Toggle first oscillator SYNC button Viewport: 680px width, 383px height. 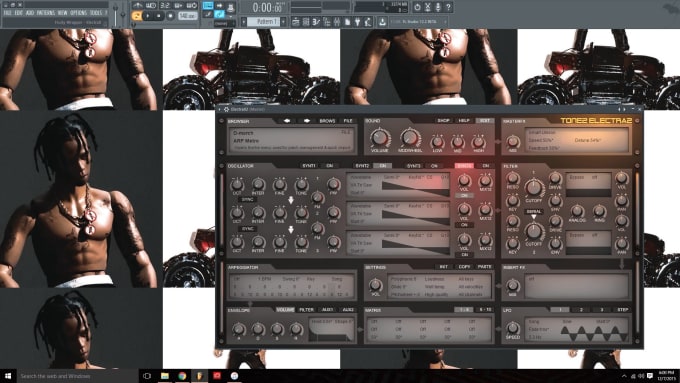click(x=248, y=200)
